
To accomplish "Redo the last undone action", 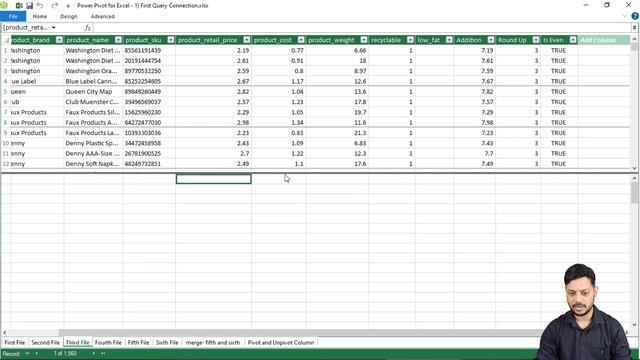I will coord(54,5).
